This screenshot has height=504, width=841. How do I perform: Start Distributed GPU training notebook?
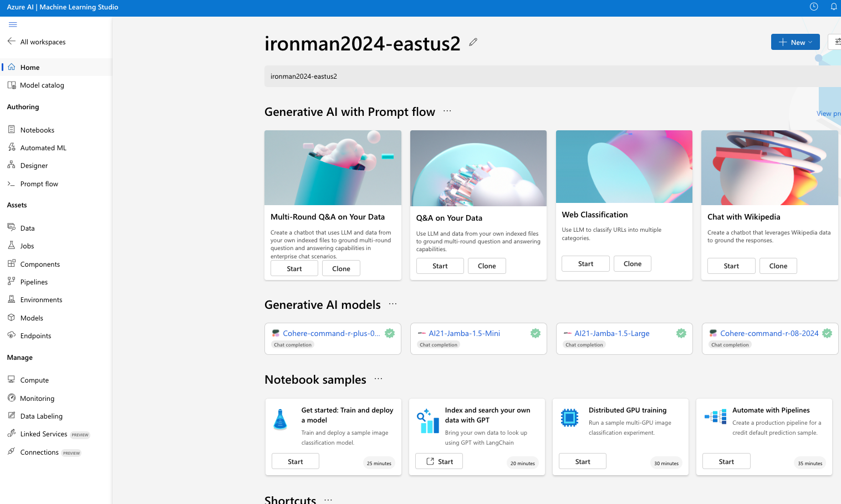(583, 461)
